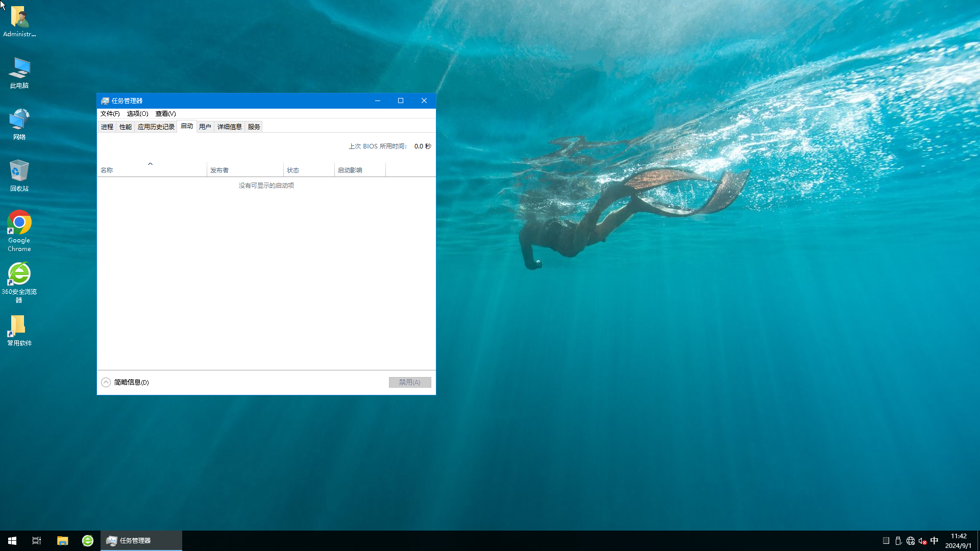Switch to the 应用历史记录 tab
The width and height of the screenshot is (980, 551).
point(156,127)
